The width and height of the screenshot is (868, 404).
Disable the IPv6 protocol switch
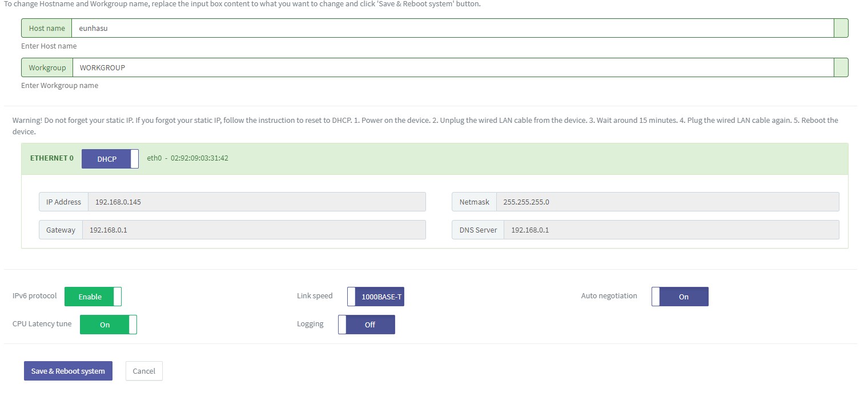93,297
